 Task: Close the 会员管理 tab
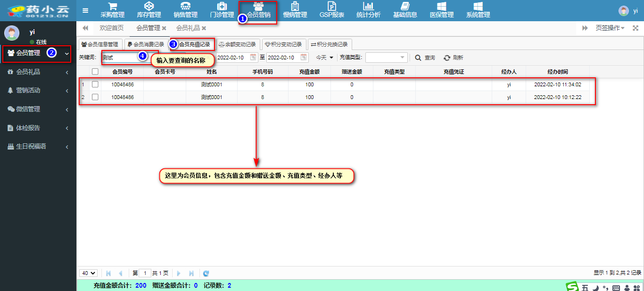[164, 28]
